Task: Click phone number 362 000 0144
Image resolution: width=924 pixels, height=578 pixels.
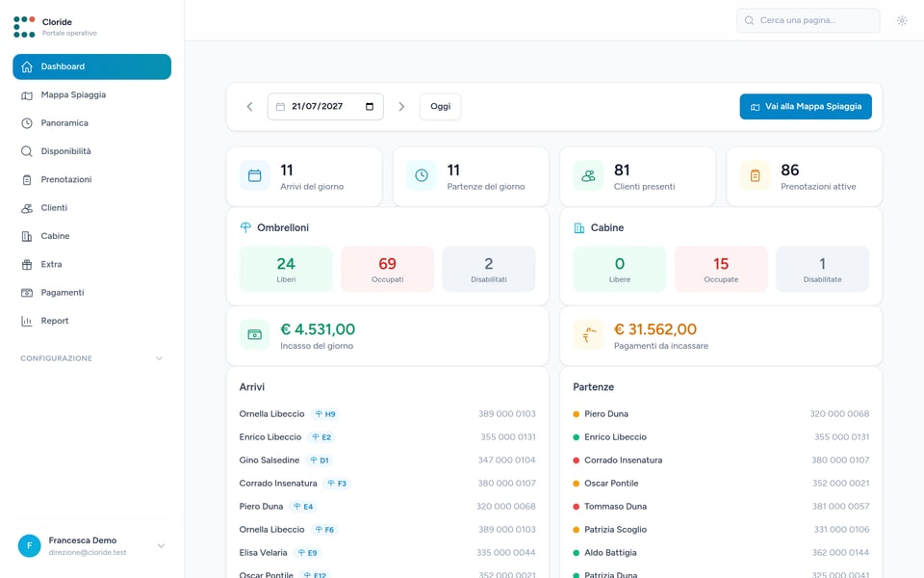Action: pos(840,553)
